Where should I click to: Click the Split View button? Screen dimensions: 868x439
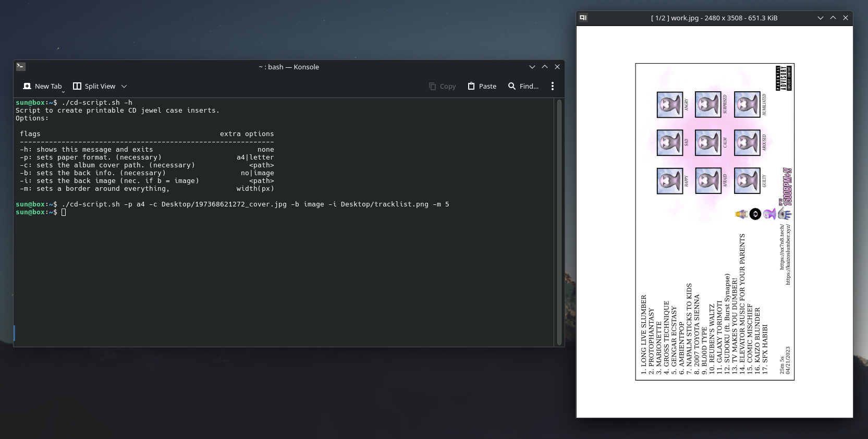(94, 86)
